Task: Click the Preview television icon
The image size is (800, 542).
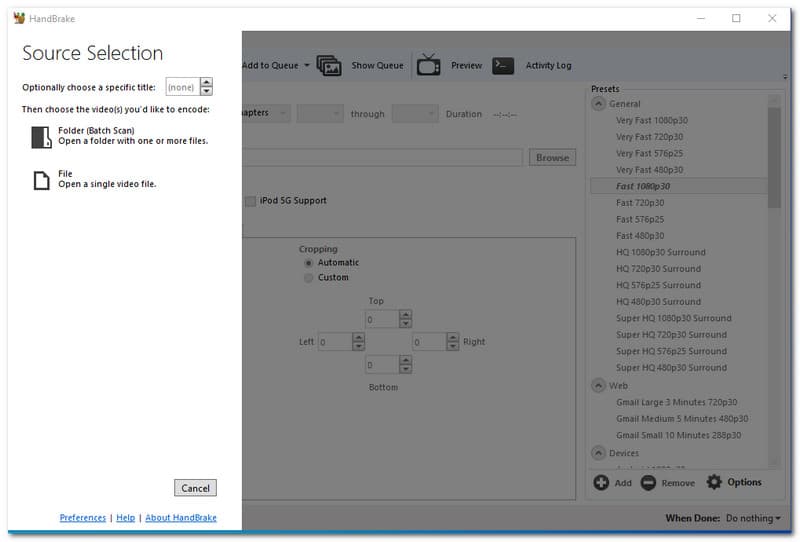Action: (428, 66)
